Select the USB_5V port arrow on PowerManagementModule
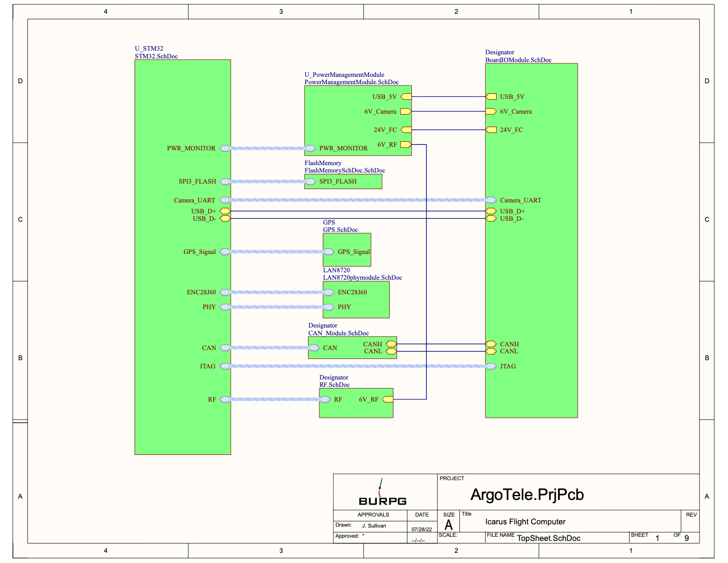Screen dimensions: 728x563 click(x=406, y=97)
